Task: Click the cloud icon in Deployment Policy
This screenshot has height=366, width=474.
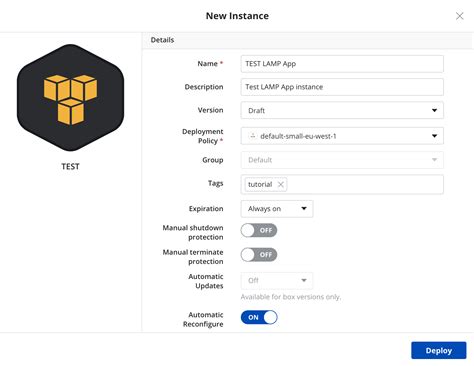Action: point(253,136)
